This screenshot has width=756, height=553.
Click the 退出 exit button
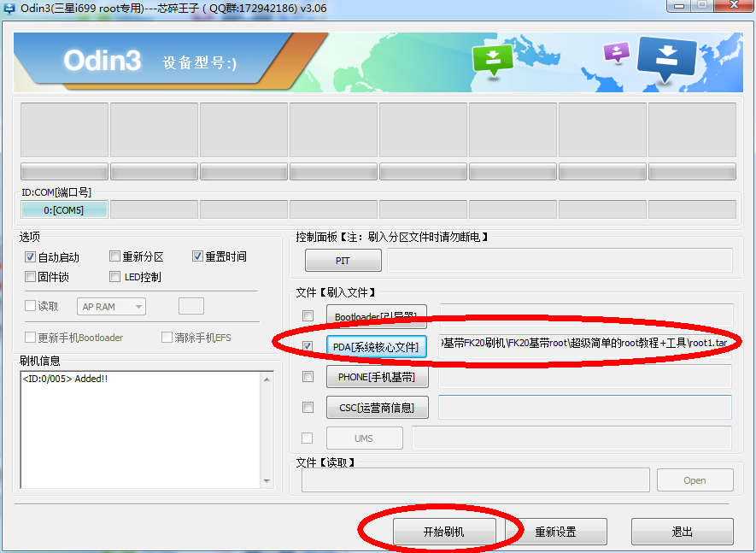coord(683,532)
